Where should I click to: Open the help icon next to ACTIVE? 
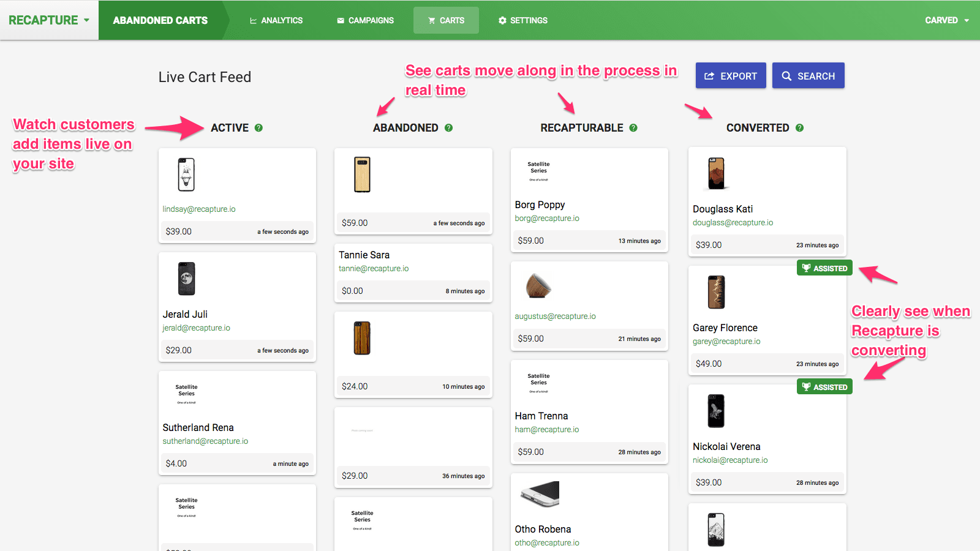click(258, 127)
